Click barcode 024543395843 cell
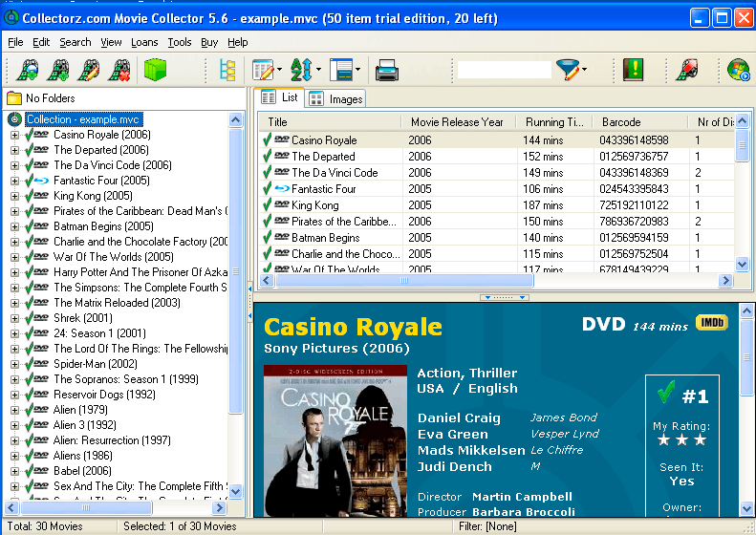Screen dimensions: 756x535 634,189
